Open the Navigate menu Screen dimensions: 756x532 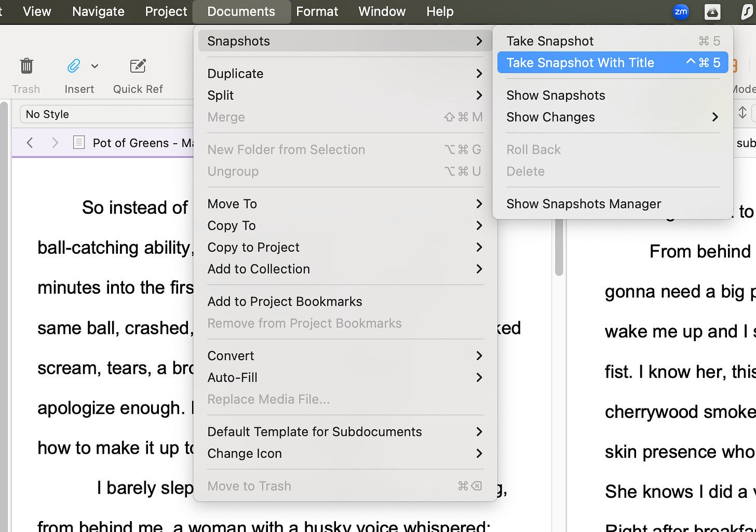tap(98, 11)
